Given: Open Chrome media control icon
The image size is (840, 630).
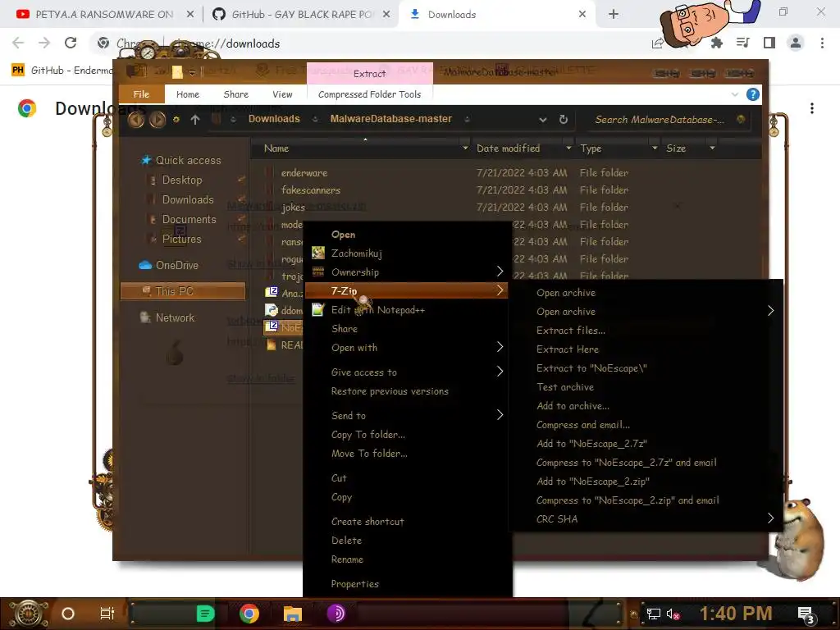Looking at the screenshot, I should 743,43.
